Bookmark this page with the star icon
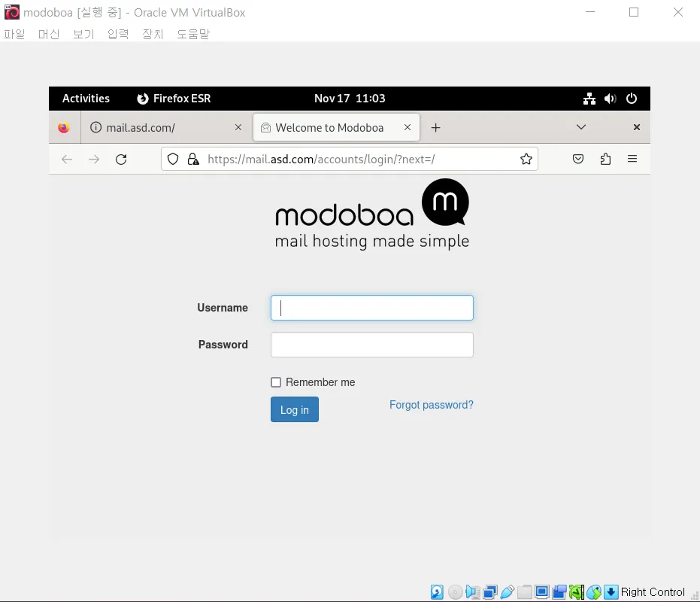700x602 pixels. pos(526,159)
